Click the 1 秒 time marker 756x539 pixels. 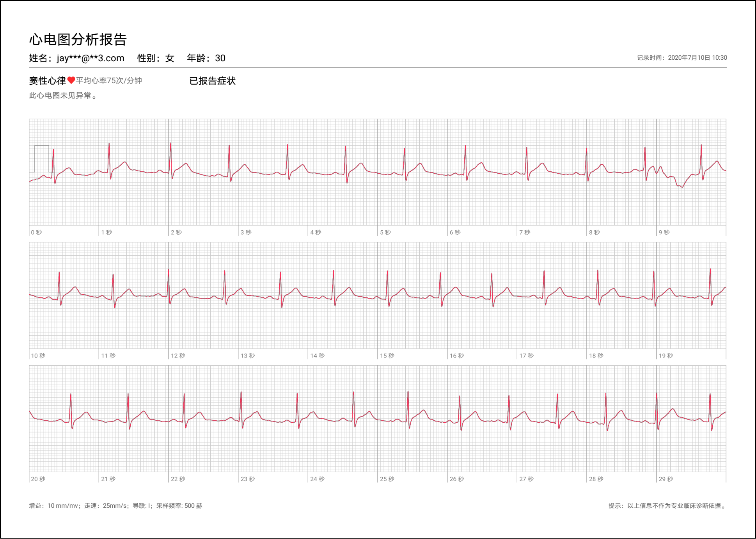click(106, 232)
